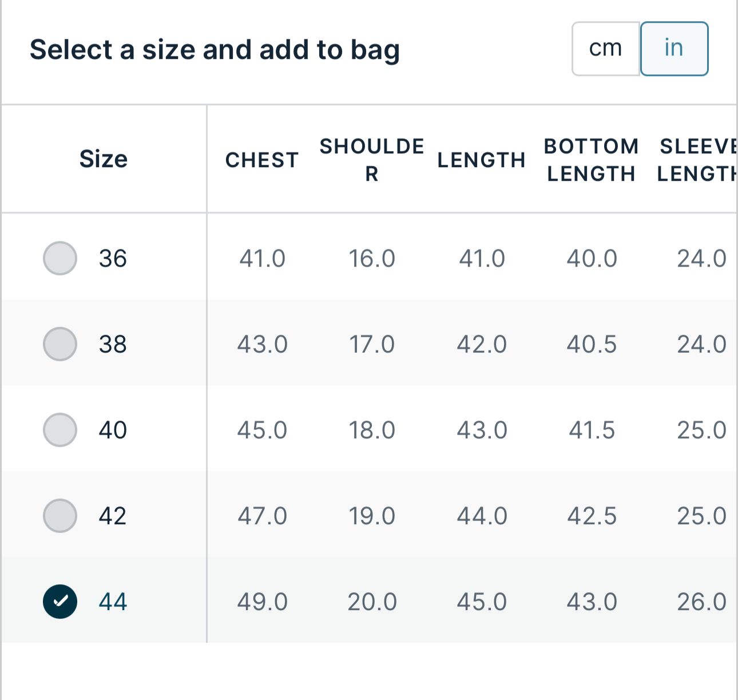Choose size 38 radio button

pyautogui.click(x=60, y=344)
